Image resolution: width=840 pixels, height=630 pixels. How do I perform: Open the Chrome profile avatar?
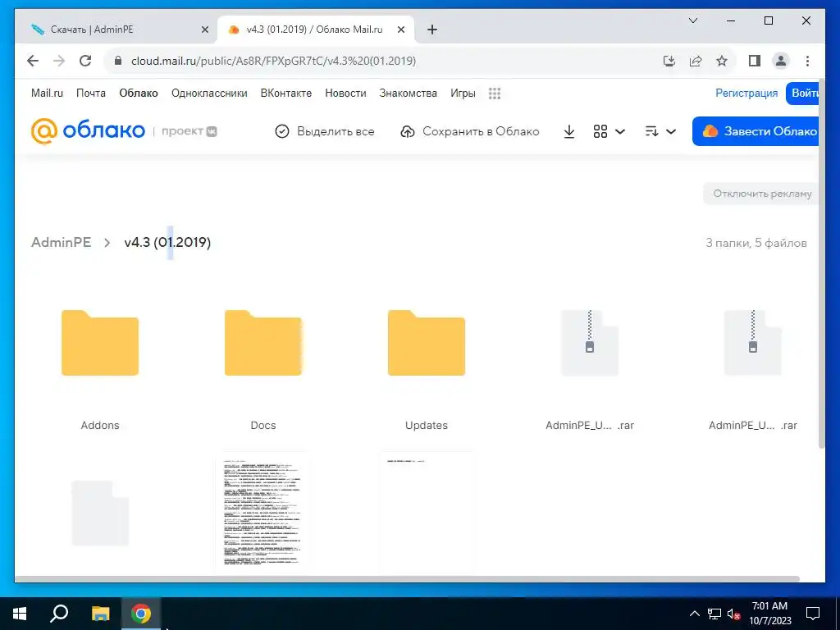[x=781, y=61]
